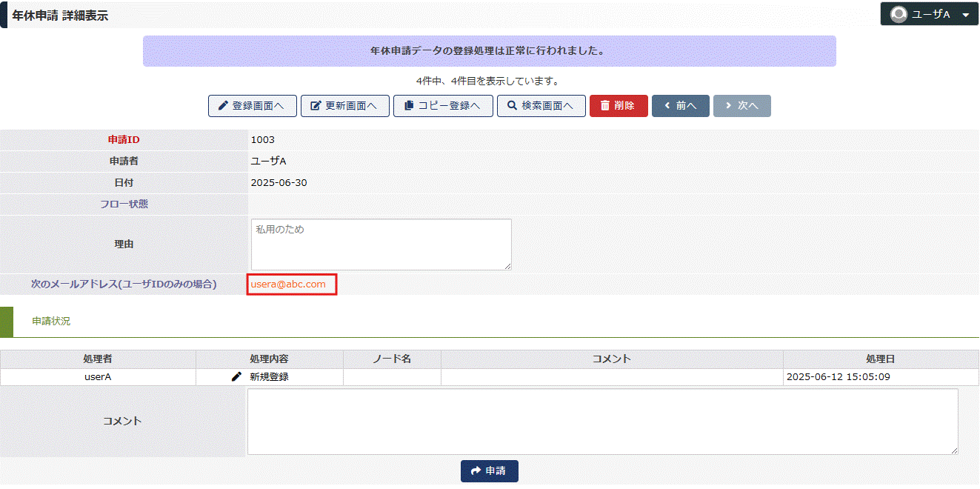Click コピー登録へ button
Image resolution: width=980 pixels, height=489 pixels.
[x=443, y=106]
